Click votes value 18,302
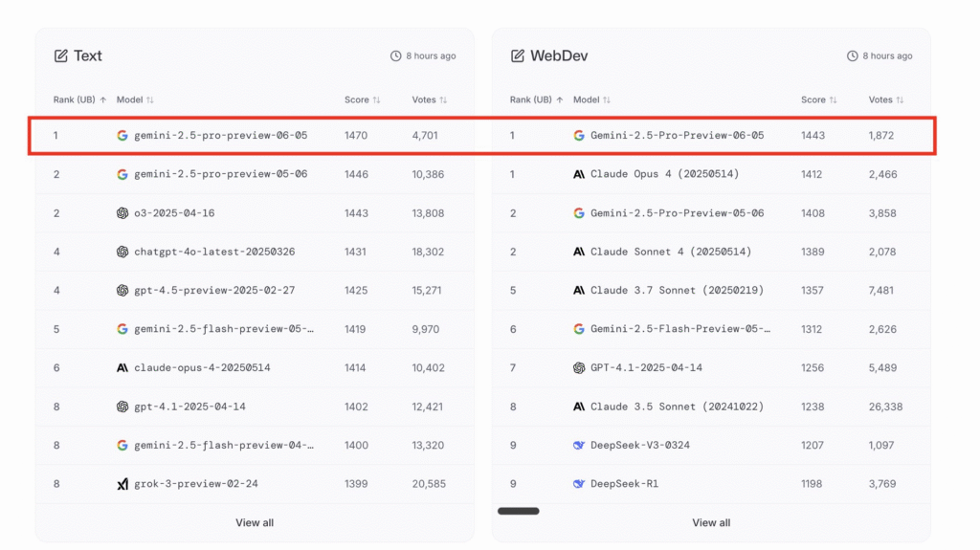Image resolution: width=980 pixels, height=550 pixels. (x=428, y=252)
